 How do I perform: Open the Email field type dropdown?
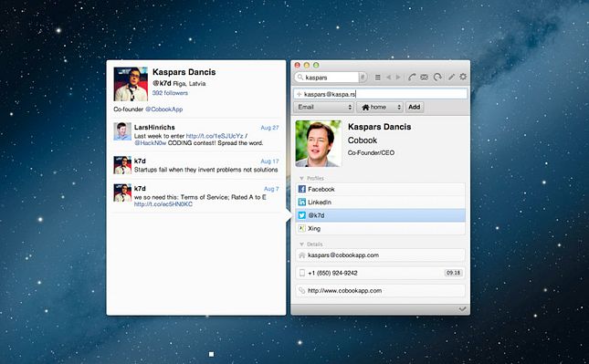click(x=324, y=107)
